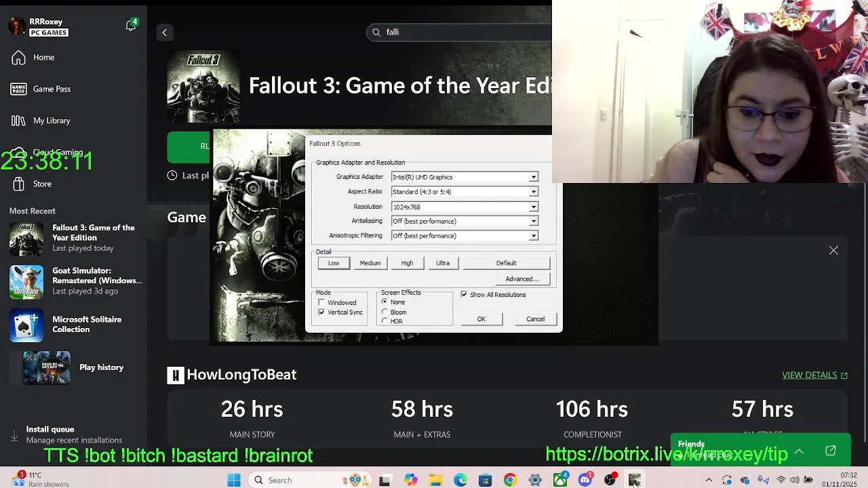Open the volume icon in system tray

click(794, 480)
